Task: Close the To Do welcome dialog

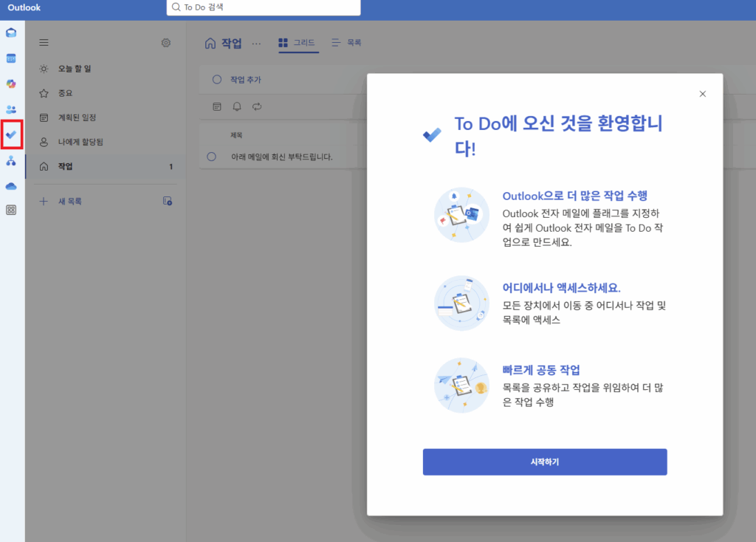Action: click(x=702, y=94)
